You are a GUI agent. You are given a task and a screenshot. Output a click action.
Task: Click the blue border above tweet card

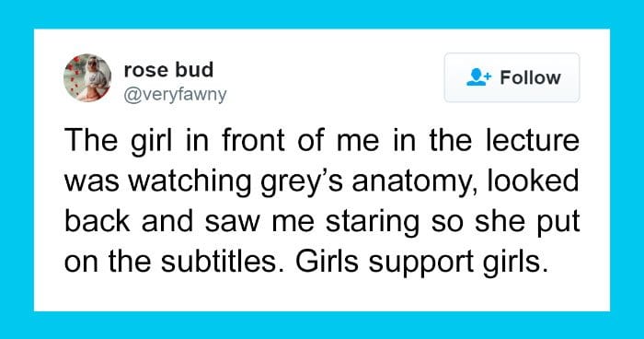pos(322,14)
